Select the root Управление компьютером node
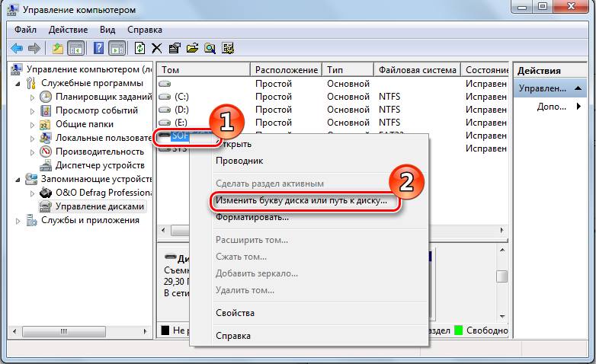 pyautogui.click(x=89, y=69)
